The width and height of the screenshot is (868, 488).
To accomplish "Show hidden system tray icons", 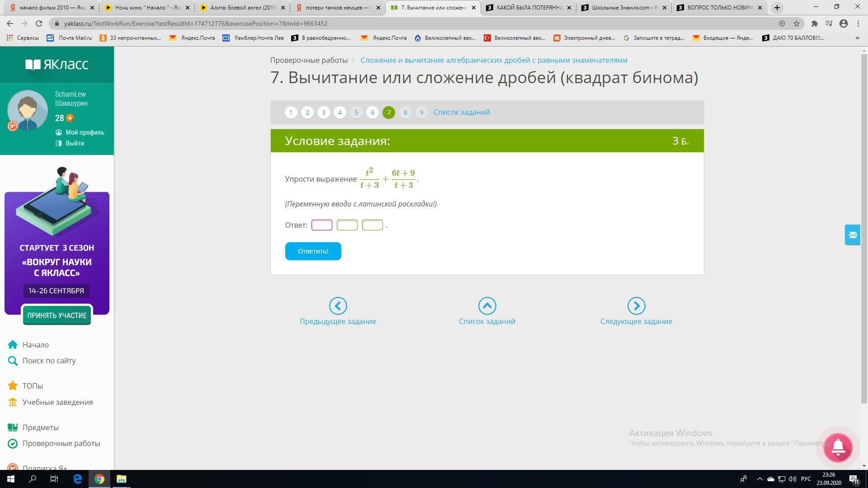I will pyautogui.click(x=759, y=479).
